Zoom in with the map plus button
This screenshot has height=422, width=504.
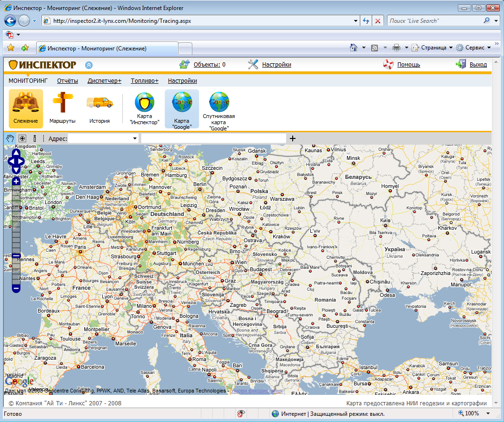pos(16,181)
